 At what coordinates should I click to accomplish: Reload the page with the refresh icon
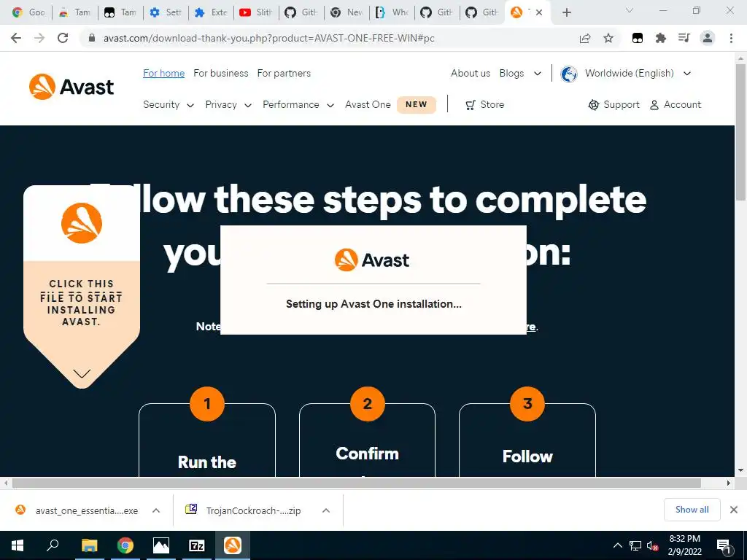(63, 38)
